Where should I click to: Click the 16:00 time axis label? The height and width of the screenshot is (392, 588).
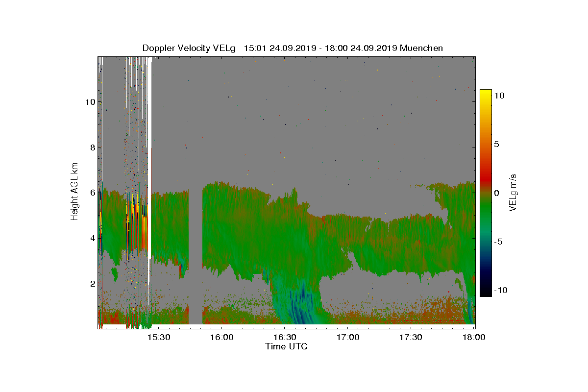click(x=222, y=337)
